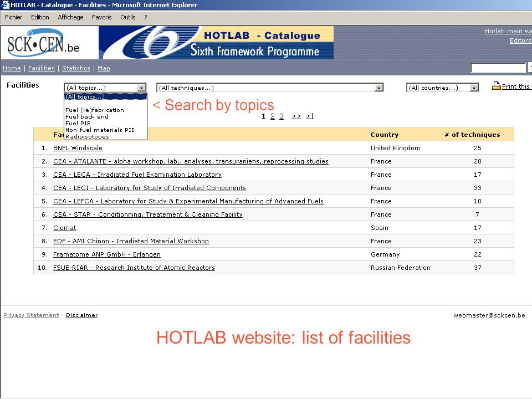The height and width of the screenshot is (399, 532).
Task: Expand the All countries dropdown
Action: (x=474, y=88)
